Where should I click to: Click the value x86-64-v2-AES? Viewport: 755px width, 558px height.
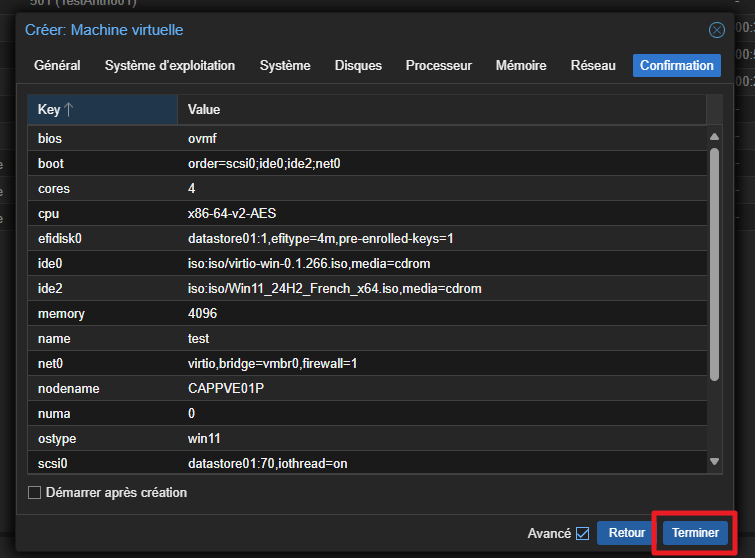click(x=232, y=214)
